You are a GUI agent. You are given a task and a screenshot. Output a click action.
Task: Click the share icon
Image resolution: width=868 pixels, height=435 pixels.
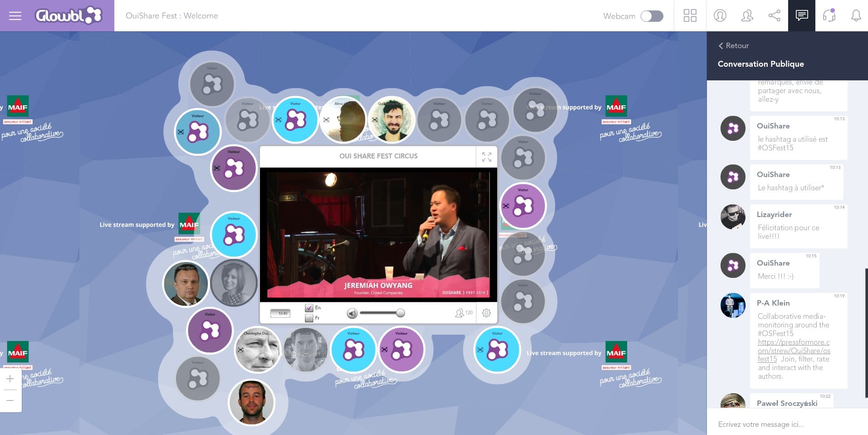(774, 16)
